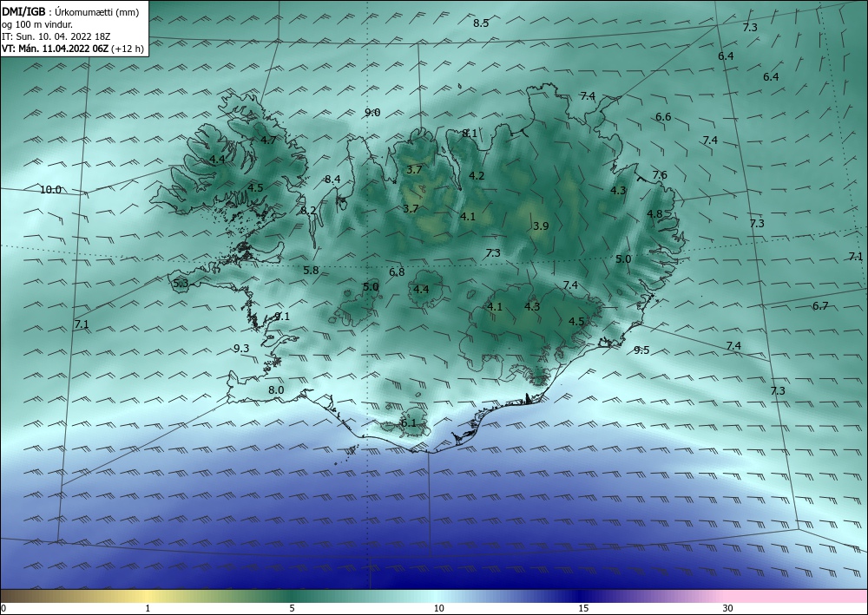Select the 6.7 value on the map
Viewport: 868px width, 615px height.
pyautogui.click(x=820, y=306)
